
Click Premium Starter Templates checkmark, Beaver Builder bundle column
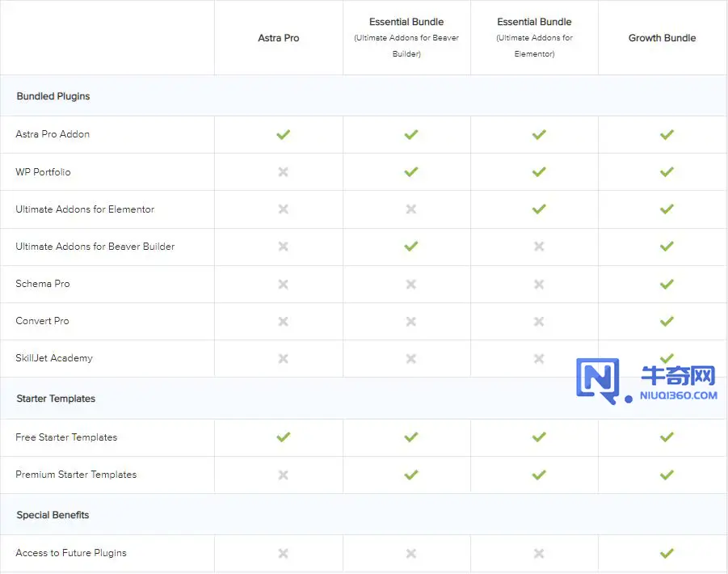point(411,475)
